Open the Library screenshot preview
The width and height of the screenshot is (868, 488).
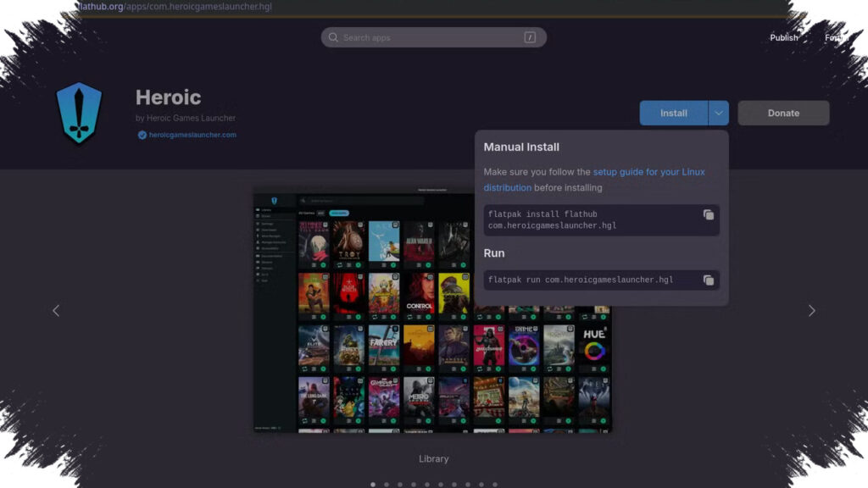pos(433,310)
